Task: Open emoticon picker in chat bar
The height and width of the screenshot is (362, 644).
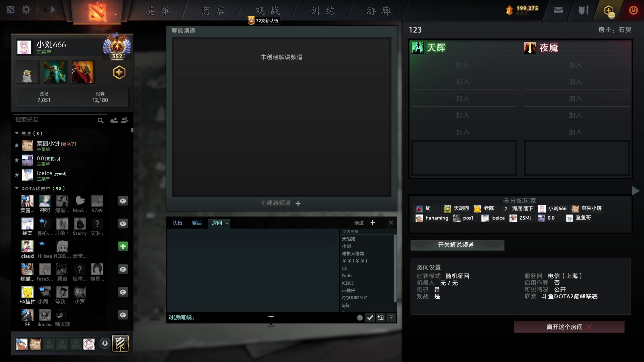Action: (360, 318)
